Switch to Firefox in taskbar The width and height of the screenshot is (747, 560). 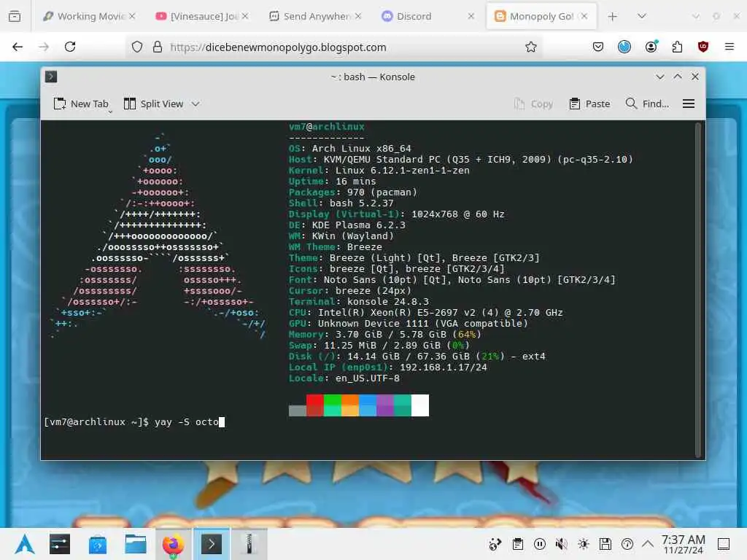click(174, 544)
